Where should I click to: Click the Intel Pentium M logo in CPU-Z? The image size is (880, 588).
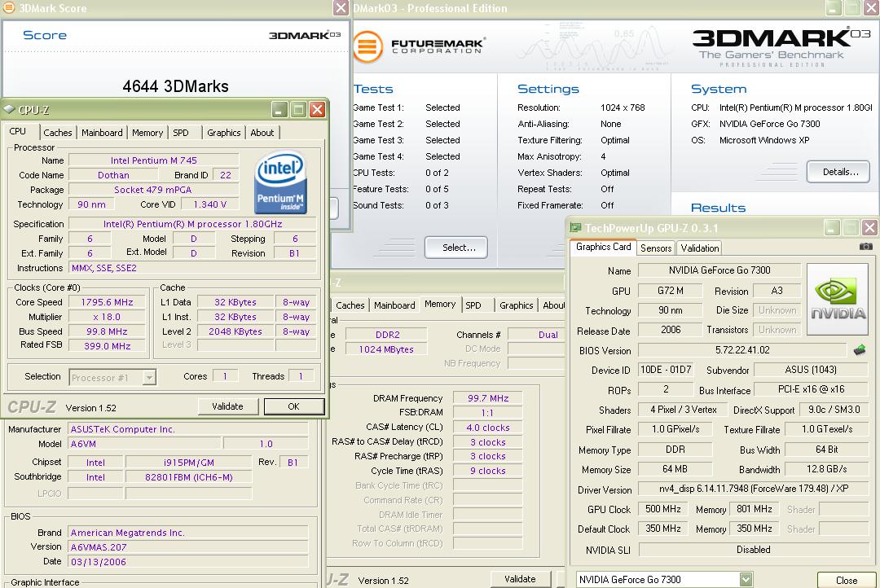tap(280, 183)
